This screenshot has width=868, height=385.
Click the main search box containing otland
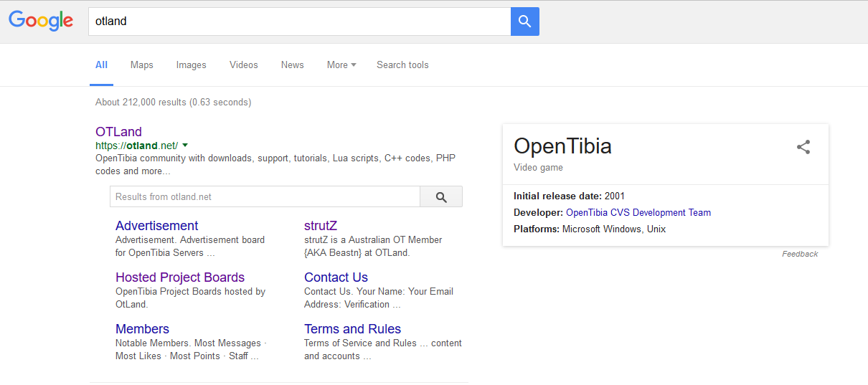click(x=299, y=22)
